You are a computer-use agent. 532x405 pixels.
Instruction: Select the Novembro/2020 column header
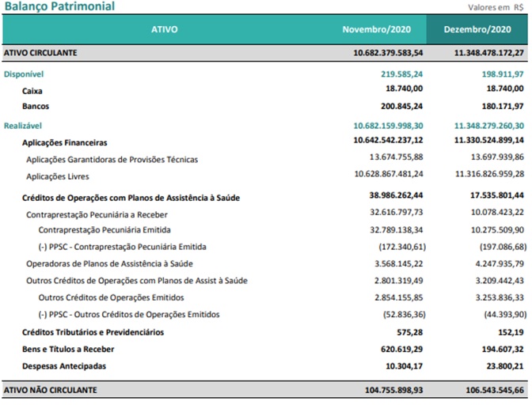[x=377, y=29]
